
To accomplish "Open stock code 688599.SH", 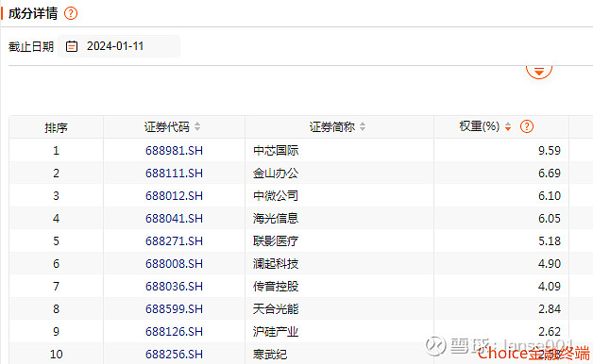I will click(x=174, y=309).
